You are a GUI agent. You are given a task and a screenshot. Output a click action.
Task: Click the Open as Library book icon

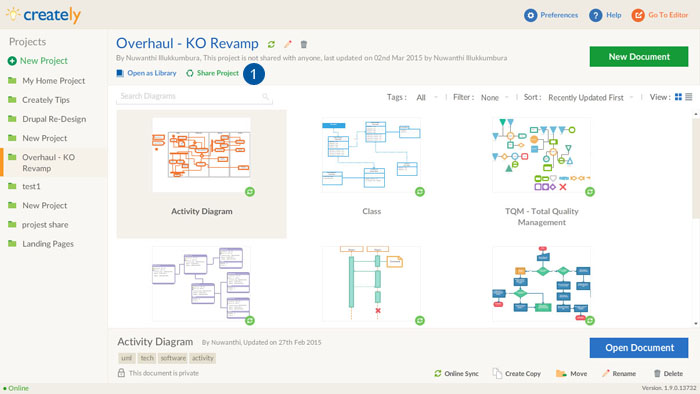pyautogui.click(x=120, y=73)
